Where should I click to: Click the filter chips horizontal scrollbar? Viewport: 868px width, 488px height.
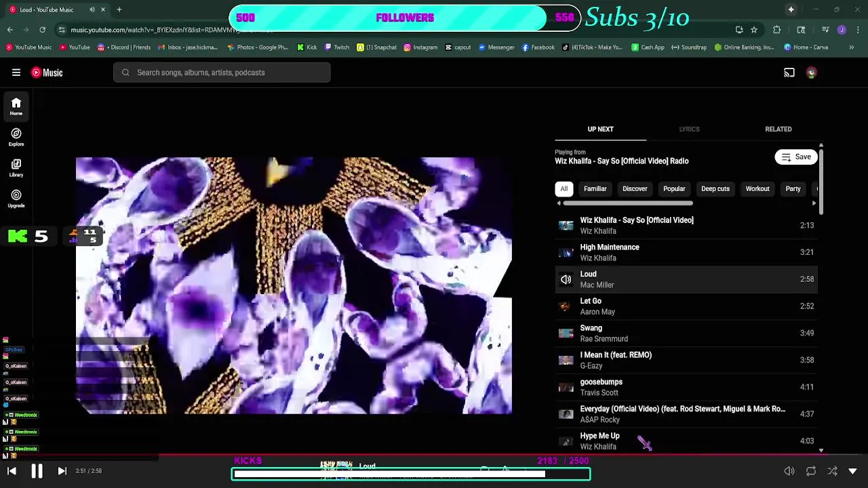click(628, 203)
